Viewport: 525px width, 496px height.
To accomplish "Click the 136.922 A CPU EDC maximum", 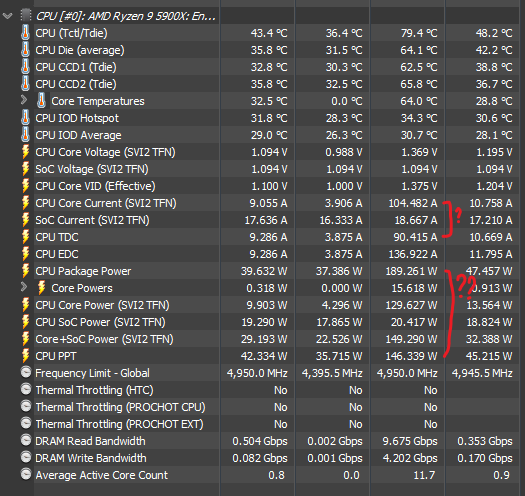I will 413,254.
